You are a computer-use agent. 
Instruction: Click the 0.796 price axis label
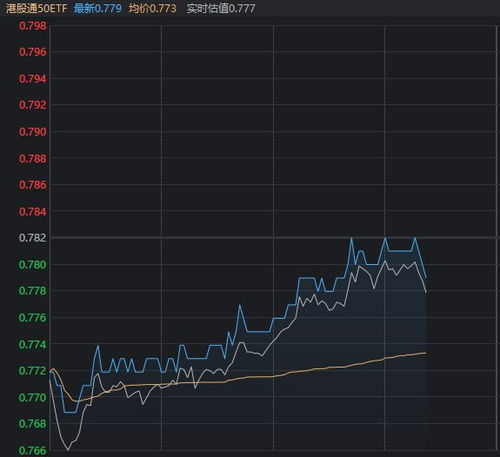click(x=33, y=52)
